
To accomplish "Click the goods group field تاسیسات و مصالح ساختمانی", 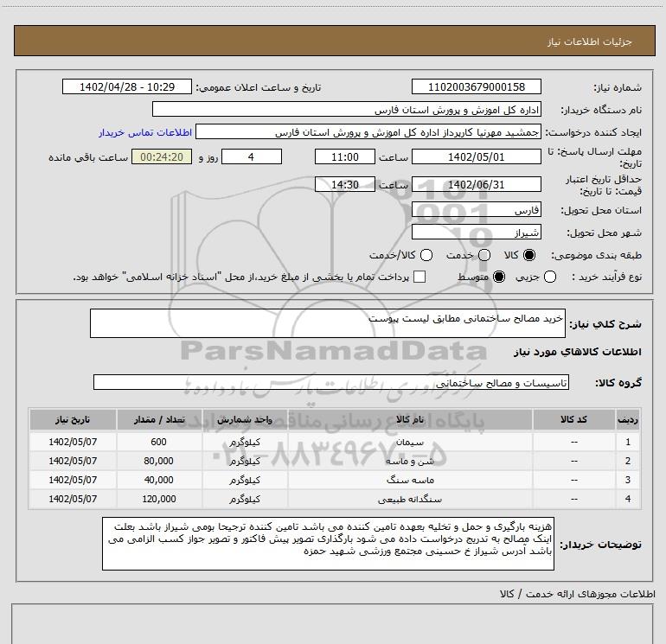I will pyautogui.click(x=331, y=382).
